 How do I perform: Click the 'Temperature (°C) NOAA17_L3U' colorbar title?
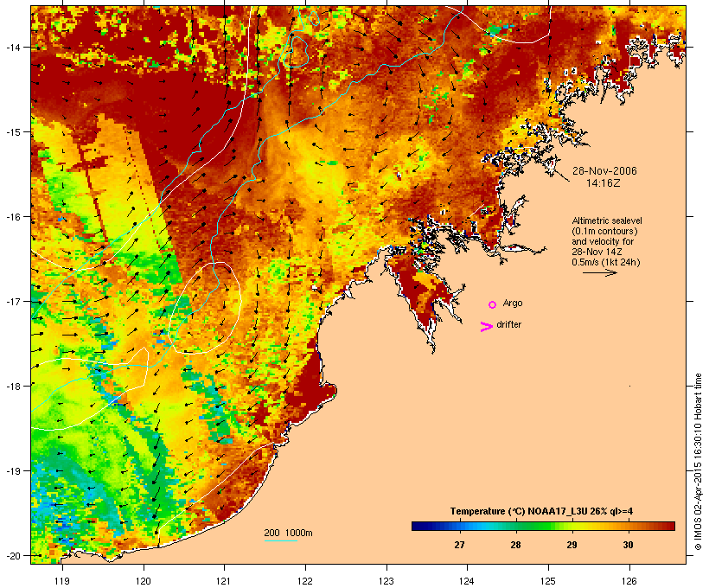click(541, 512)
